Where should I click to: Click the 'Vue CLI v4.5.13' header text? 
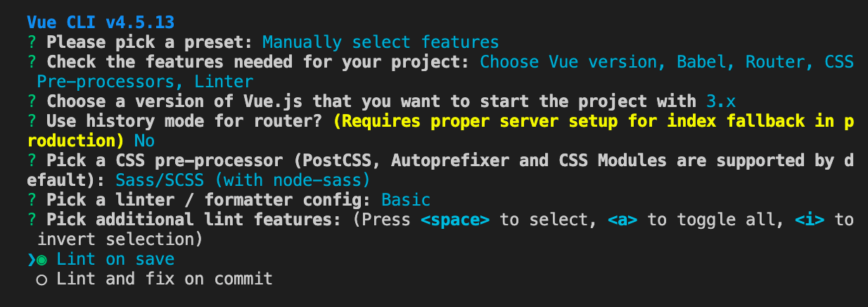click(x=101, y=23)
